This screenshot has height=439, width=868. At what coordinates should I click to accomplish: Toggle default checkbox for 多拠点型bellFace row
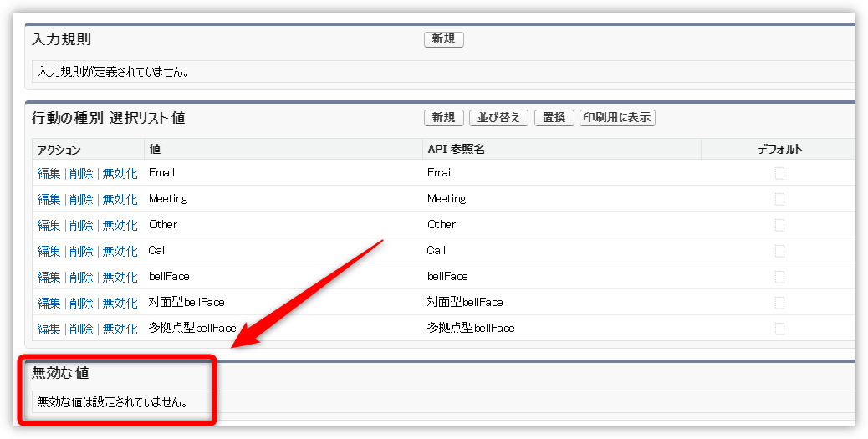(779, 329)
